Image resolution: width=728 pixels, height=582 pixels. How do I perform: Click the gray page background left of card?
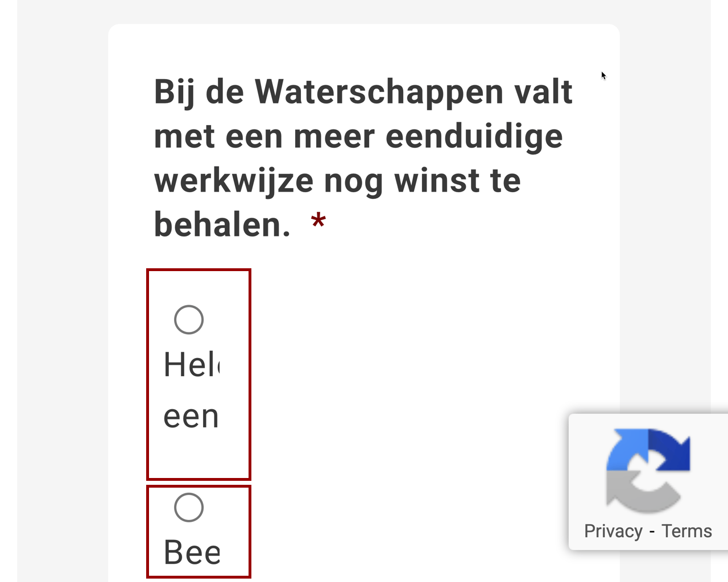(x=63, y=284)
